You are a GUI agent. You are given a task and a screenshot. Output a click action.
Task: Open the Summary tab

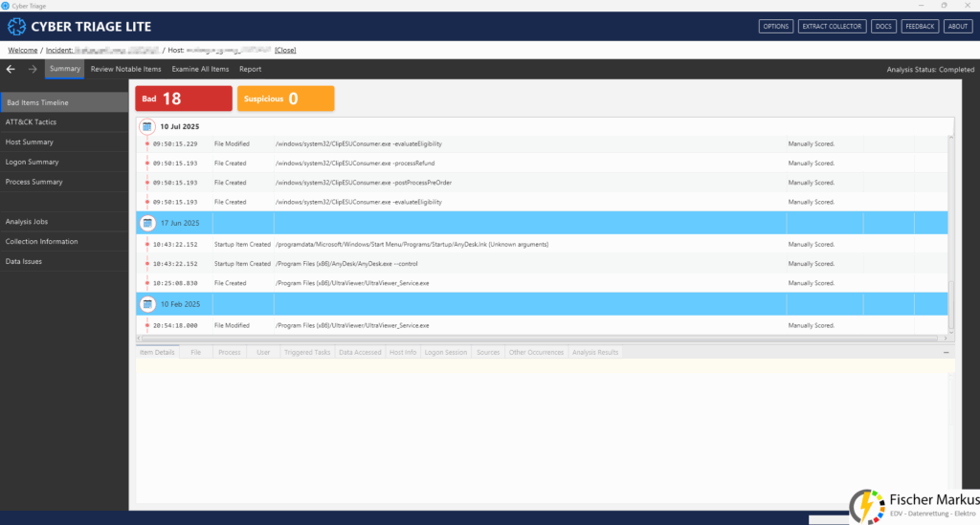[x=65, y=69]
